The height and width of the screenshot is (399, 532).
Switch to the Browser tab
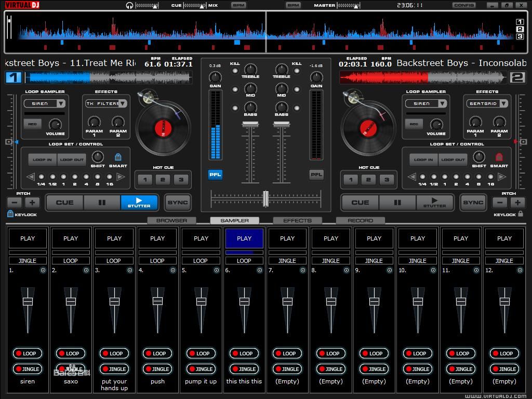click(171, 220)
